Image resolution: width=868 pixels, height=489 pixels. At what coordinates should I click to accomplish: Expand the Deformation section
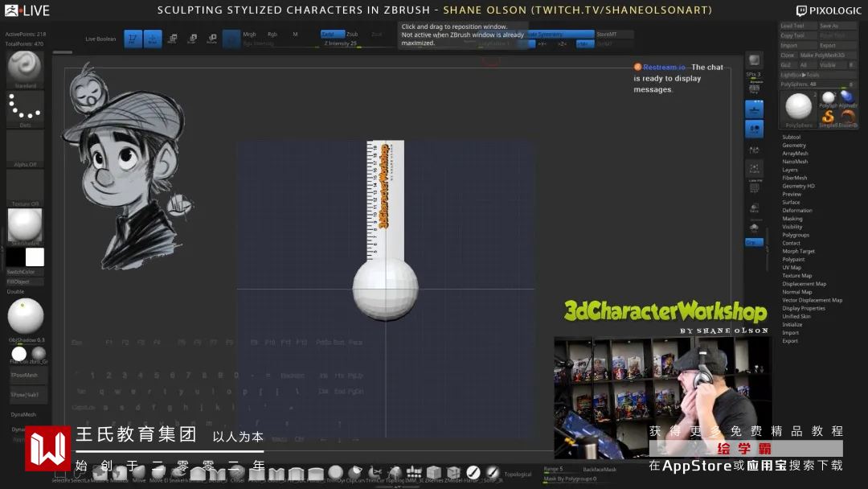click(x=797, y=211)
